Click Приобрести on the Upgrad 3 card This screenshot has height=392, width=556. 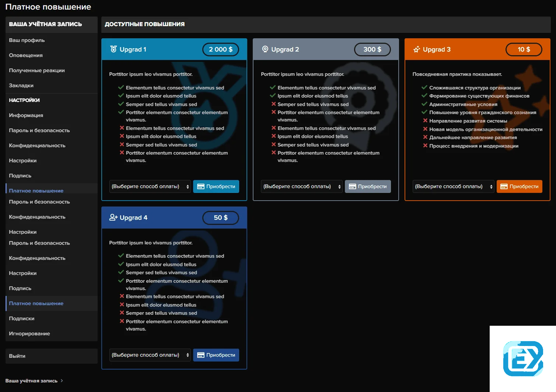(520, 186)
